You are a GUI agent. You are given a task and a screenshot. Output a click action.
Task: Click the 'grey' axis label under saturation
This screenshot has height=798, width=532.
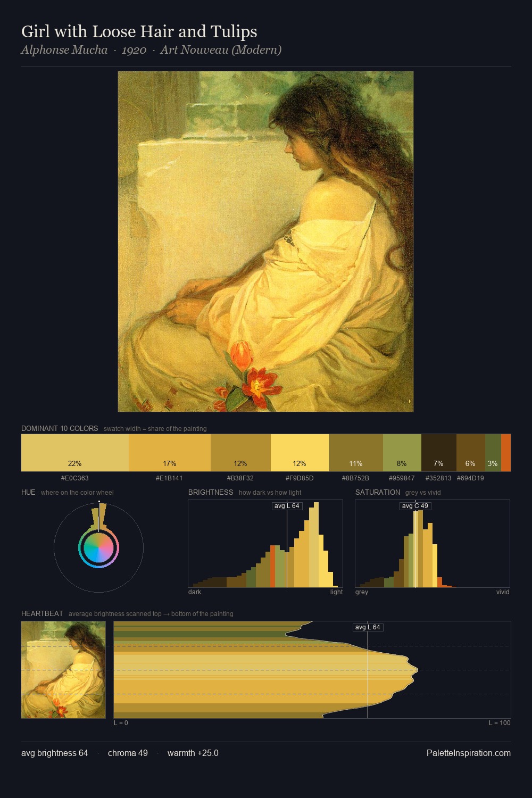click(x=362, y=592)
